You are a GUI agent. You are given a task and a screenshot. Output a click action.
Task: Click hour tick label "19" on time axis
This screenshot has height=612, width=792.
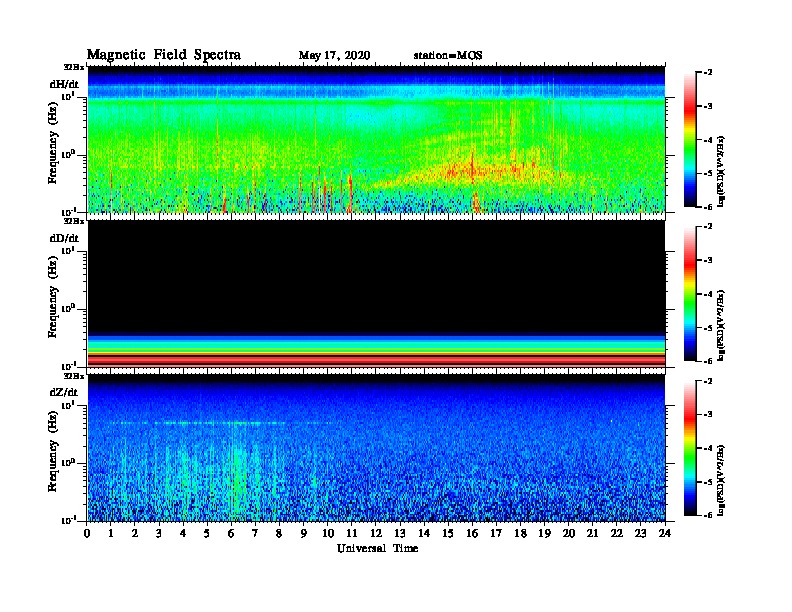tap(544, 533)
